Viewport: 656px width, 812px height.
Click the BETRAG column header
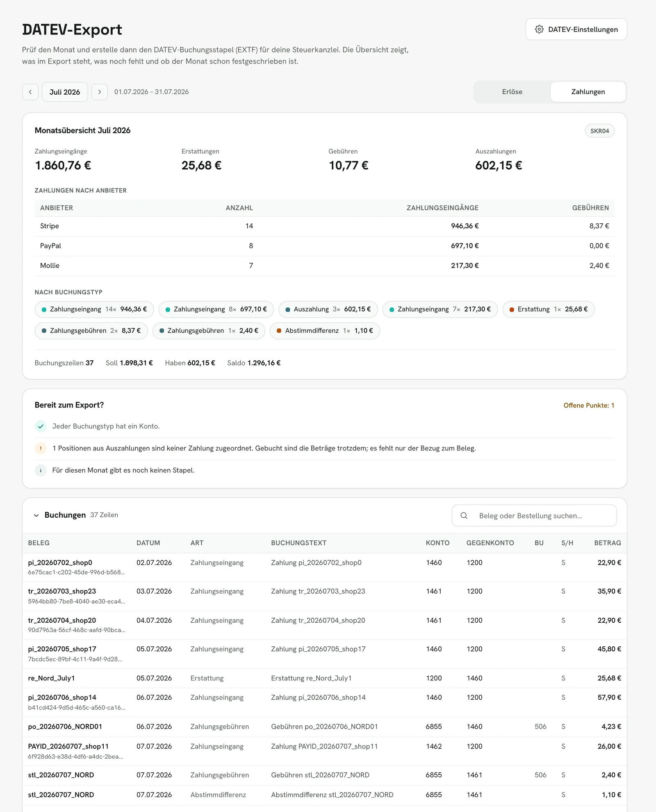[608, 543]
